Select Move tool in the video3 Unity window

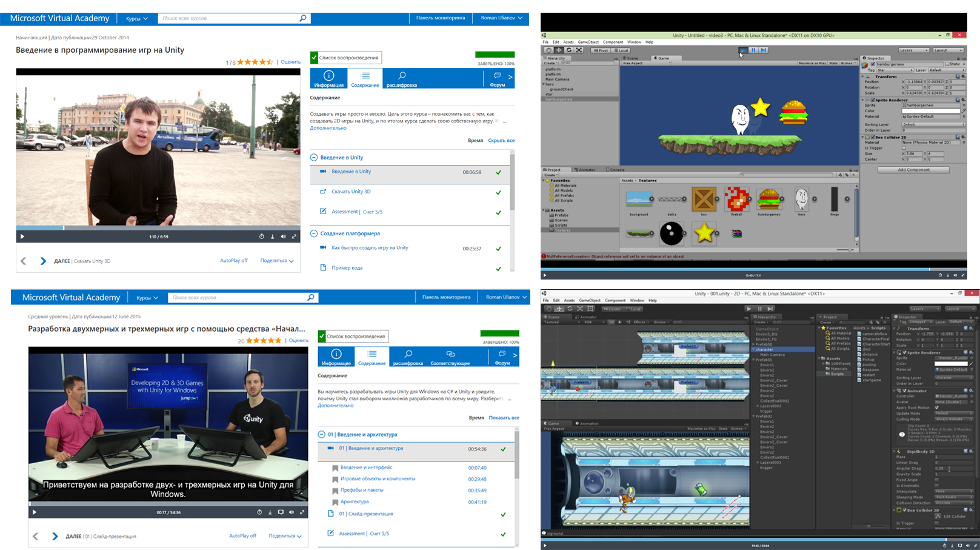(x=559, y=50)
